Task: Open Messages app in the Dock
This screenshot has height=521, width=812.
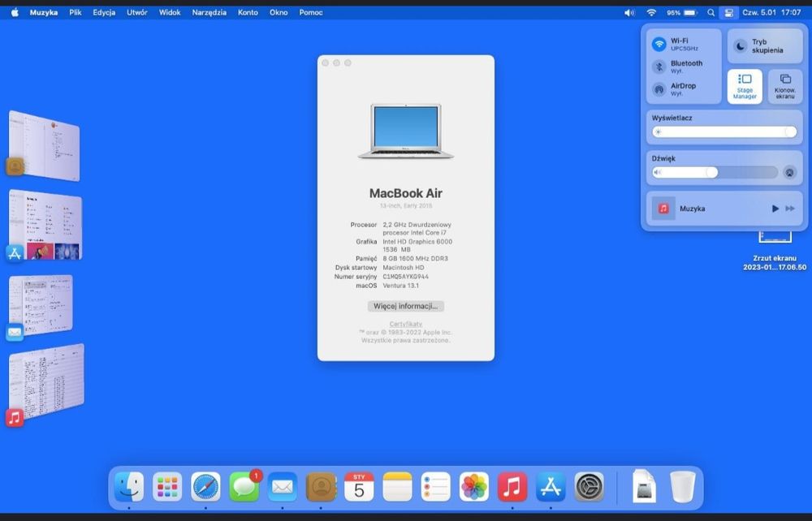Action: tap(244, 487)
